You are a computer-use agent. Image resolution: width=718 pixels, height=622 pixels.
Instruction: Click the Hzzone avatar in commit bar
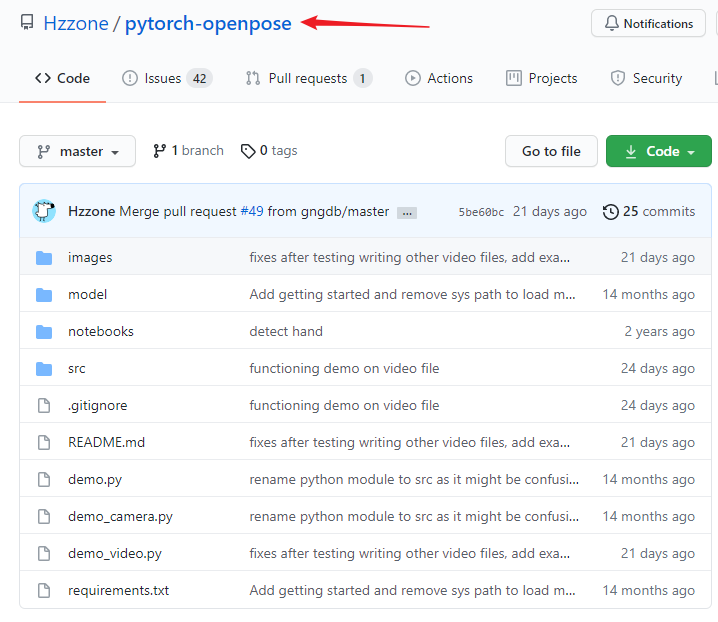coord(44,211)
